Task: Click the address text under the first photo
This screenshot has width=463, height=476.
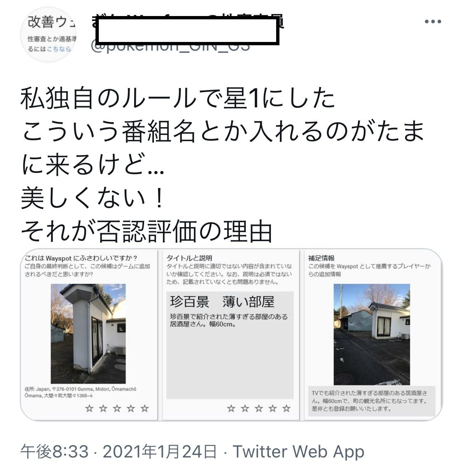Action: tap(81, 392)
